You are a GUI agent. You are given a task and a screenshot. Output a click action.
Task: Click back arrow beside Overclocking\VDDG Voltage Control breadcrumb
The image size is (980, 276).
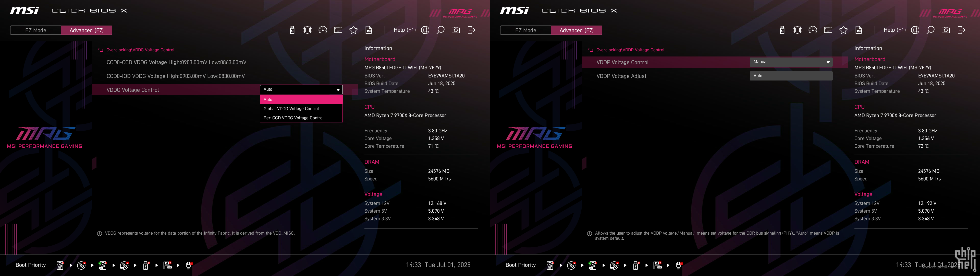(x=101, y=50)
